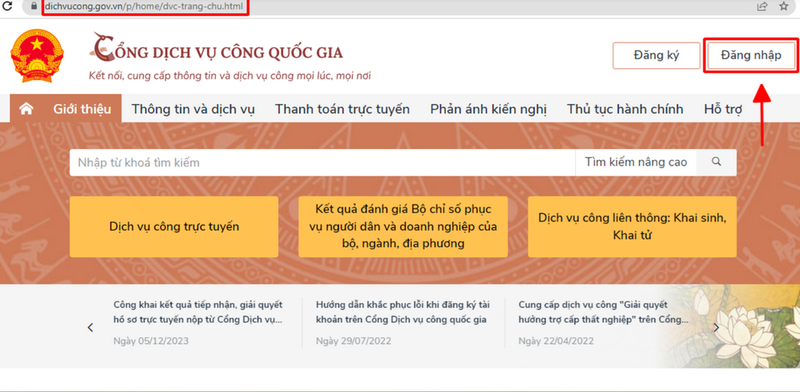The height and width of the screenshot is (392, 800).
Task: Click the padlock site security icon
Action: (34, 6)
